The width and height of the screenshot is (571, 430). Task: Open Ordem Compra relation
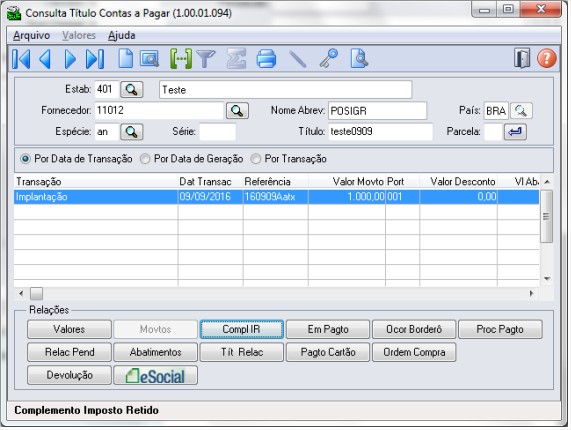pyautogui.click(x=414, y=352)
